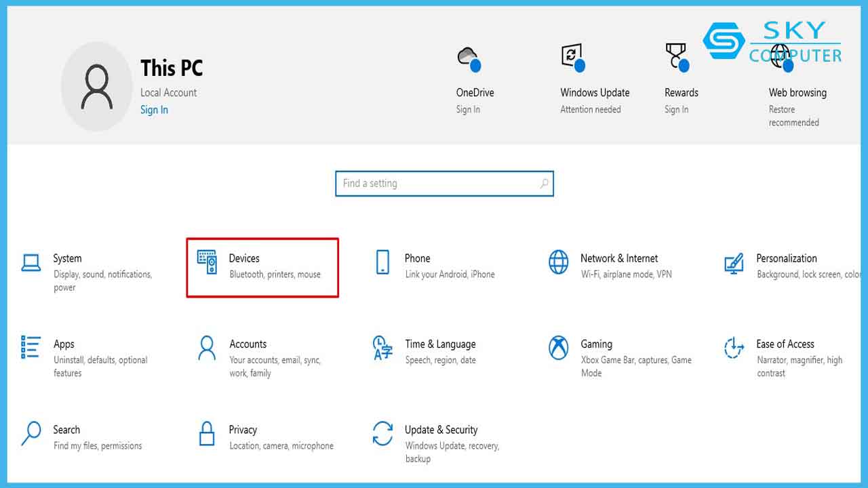Click 'Bluetooth, printers, mouse' description

click(x=275, y=274)
